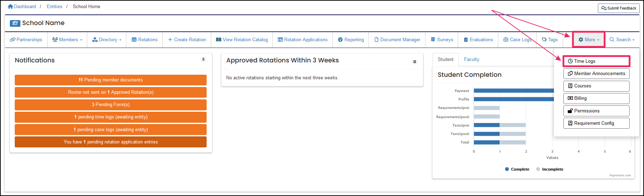Click the Directory sitemap icon
This screenshot has width=644, height=196.
pyautogui.click(x=95, y=39)
